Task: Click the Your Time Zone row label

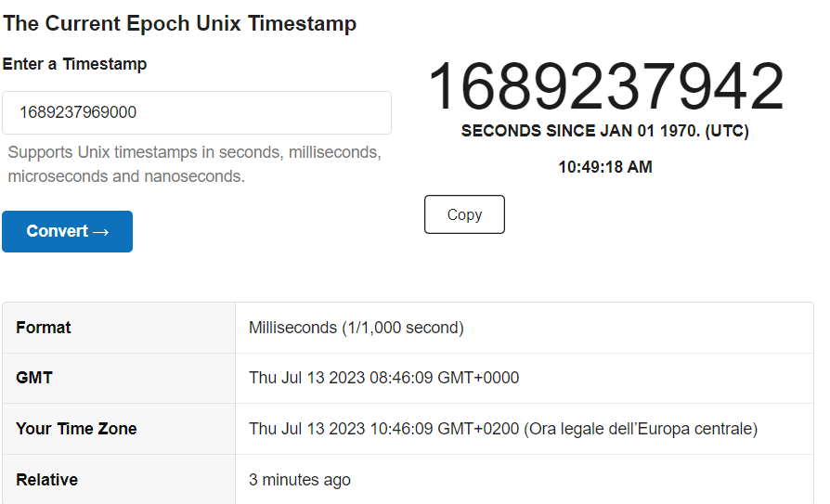Action: point(76,429)
